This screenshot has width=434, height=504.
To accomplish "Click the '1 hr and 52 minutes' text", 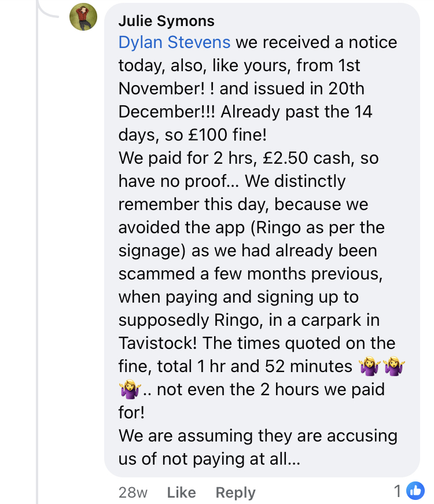I will click(275, 366).
